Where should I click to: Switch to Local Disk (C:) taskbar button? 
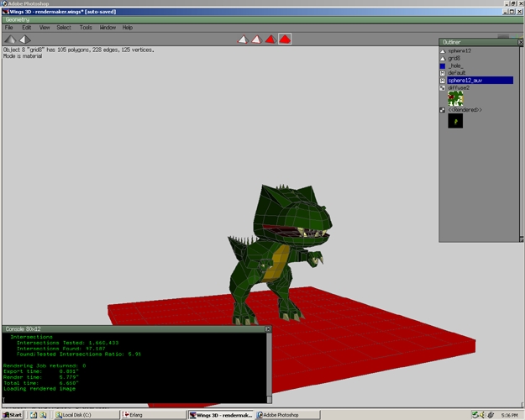click(87, 415)
